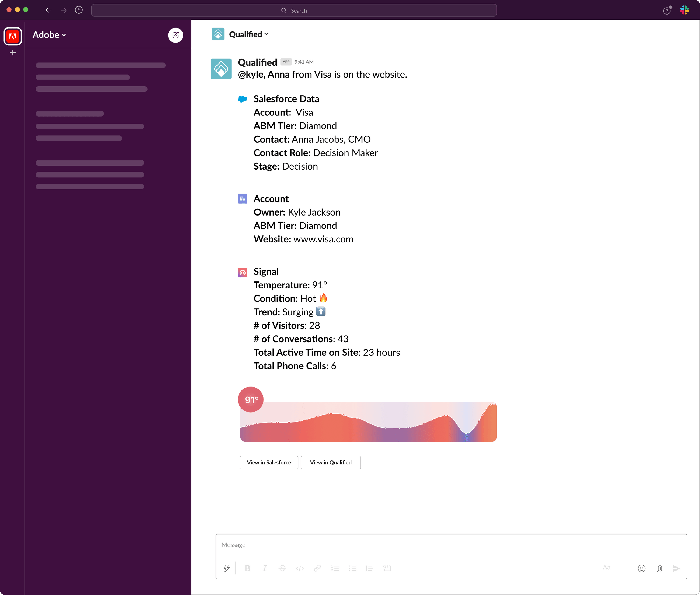Click inside the Message input field
This screenshot has height=595, width=700.
click(405, 544)
